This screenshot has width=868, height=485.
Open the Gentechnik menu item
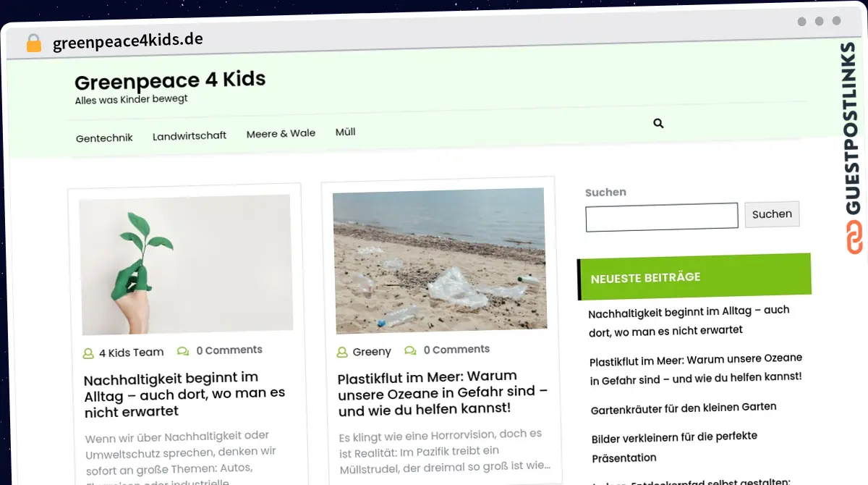(x=104, y=138)
